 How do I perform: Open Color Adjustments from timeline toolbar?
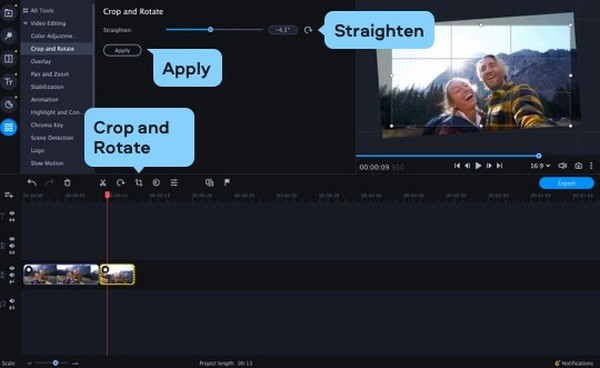156,183
